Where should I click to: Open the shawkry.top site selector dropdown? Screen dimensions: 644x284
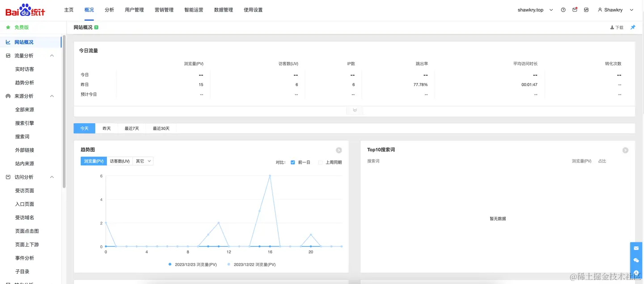coord(535,10)
